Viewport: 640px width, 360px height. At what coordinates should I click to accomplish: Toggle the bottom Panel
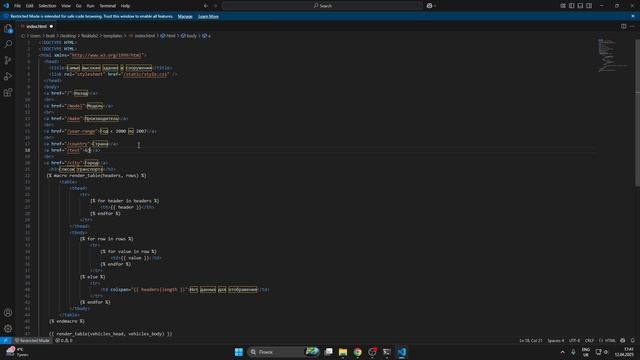click(x=580, y=6)
